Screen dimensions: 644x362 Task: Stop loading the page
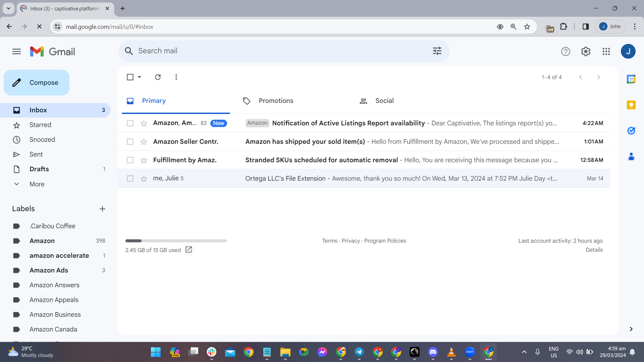click(39, 26)
